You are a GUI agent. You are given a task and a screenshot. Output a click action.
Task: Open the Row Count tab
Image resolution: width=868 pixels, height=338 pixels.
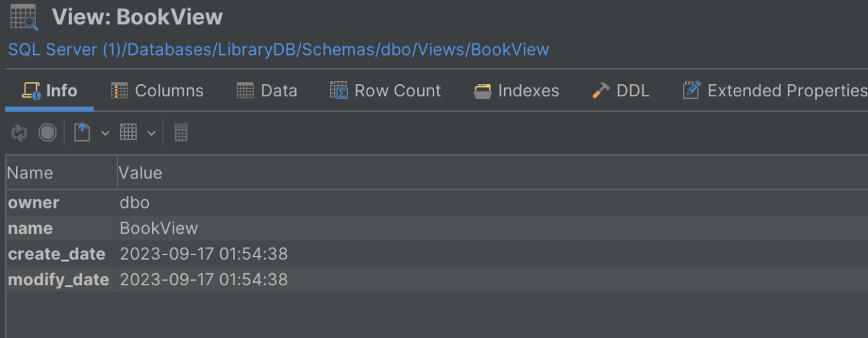386,91
